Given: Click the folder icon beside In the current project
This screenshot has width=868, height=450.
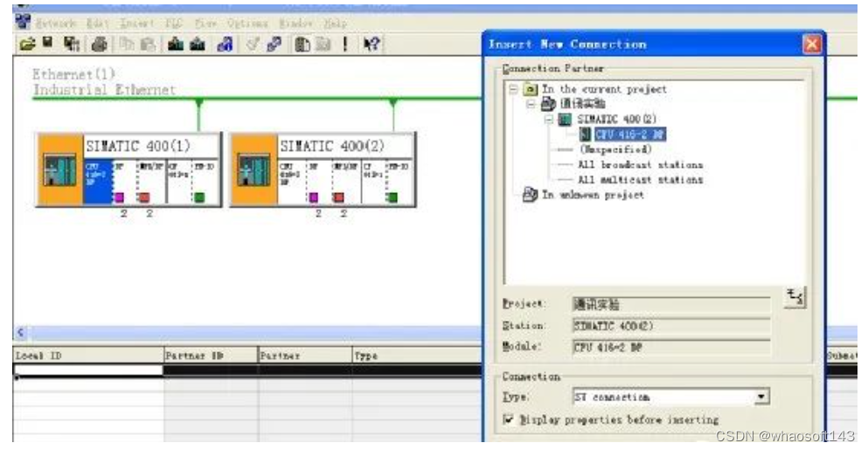Looking at the screenshot, I should pos(531,89).
